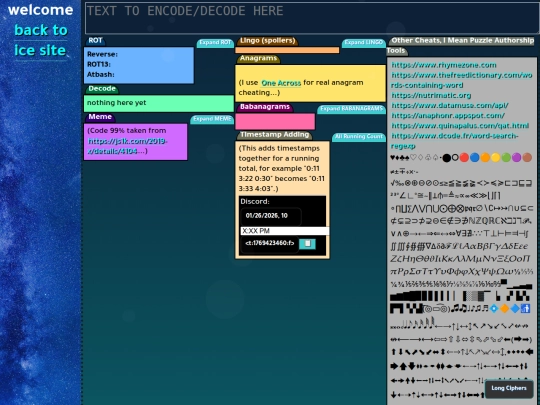Viewport: 540px width, 405px height.
Task: Open the Long Ciphers button
Action: point(509,388)
